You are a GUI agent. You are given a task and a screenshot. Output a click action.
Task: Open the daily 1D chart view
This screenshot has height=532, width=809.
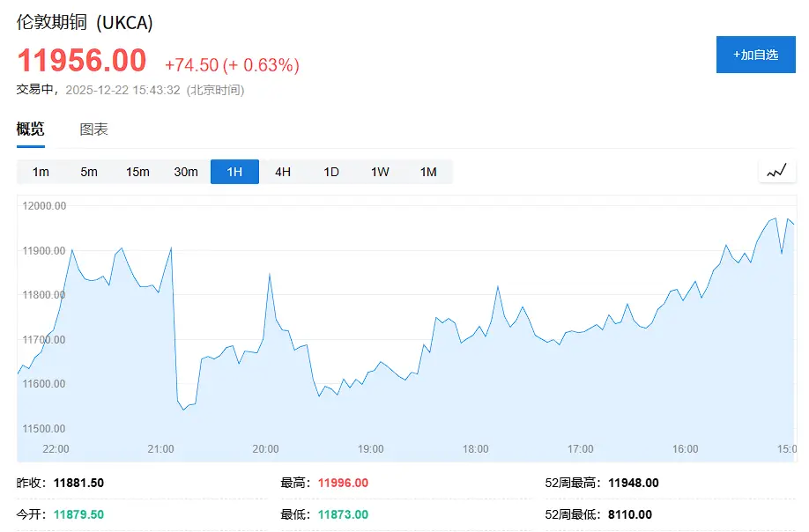point(331,172)
